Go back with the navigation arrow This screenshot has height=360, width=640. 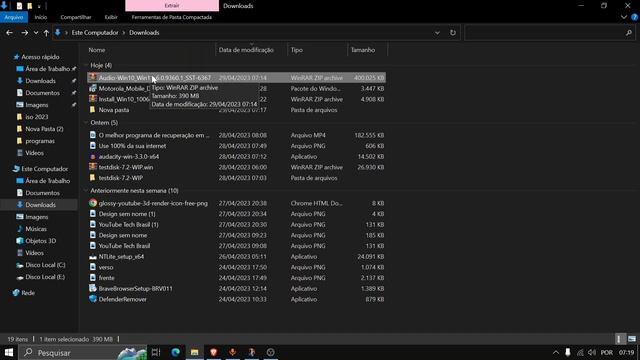pyautogui.click(x=9, y=33)
